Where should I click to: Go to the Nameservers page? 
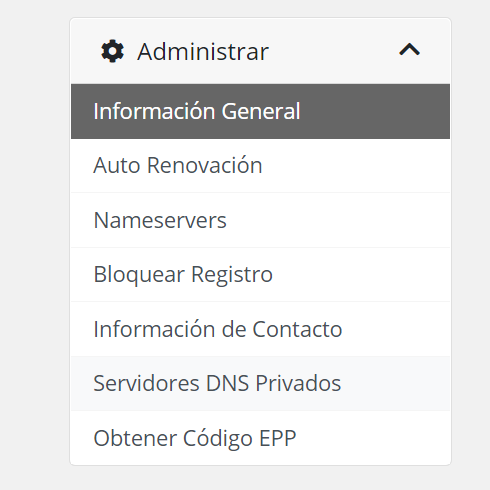260,220
